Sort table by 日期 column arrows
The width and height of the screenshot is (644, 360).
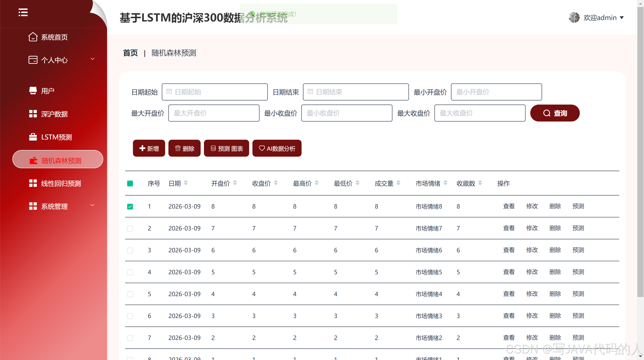tap(186, 183)
